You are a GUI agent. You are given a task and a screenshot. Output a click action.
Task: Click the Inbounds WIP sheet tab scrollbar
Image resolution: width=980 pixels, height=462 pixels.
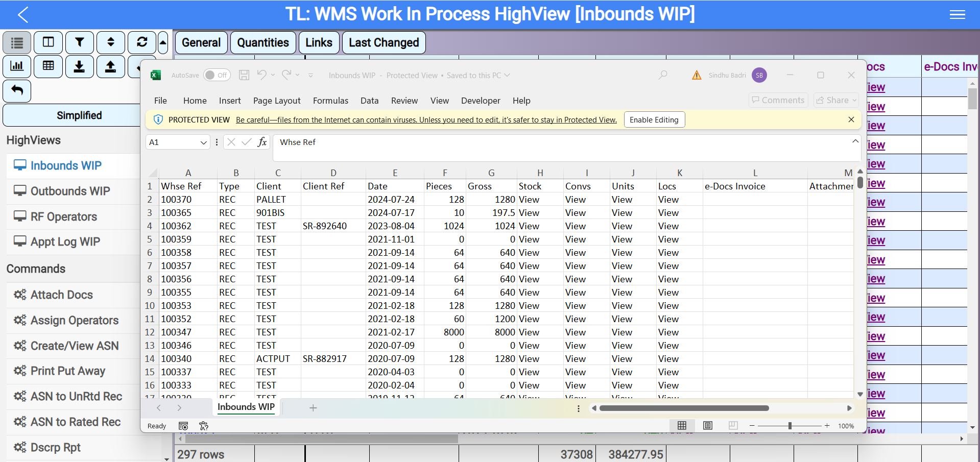684,408
